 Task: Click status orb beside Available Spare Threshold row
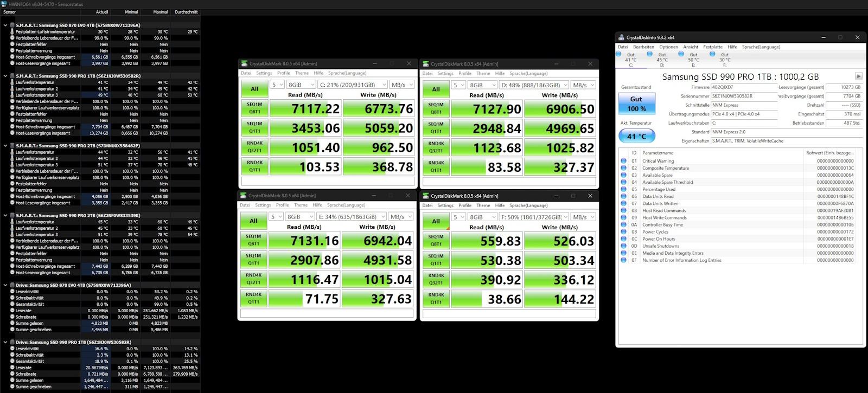click(623, 182)
